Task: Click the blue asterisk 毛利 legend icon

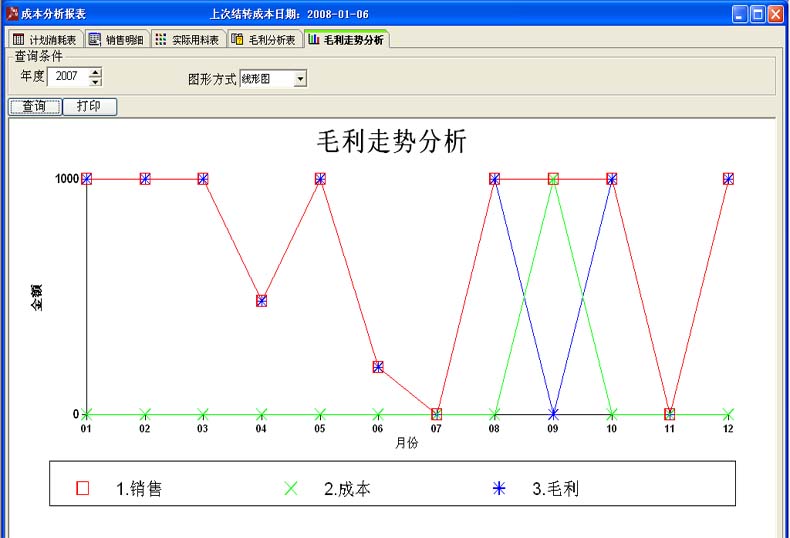Action: tap(500, 488)
